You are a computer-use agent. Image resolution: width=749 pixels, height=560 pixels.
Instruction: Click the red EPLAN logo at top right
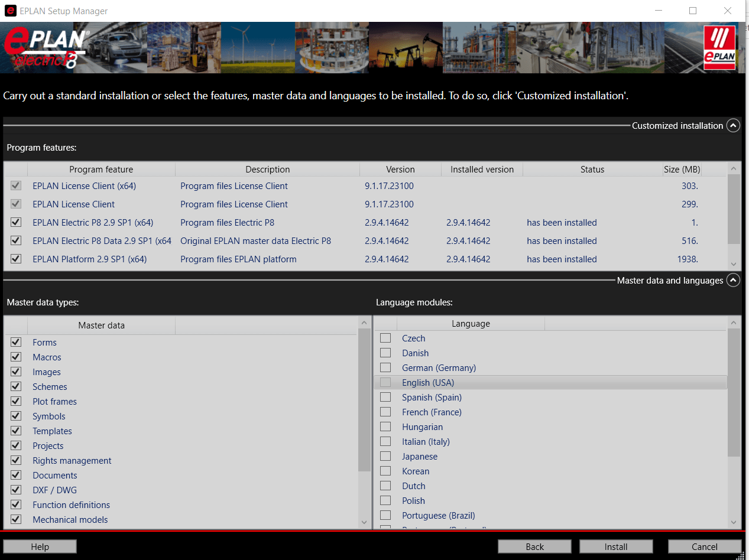719,48
